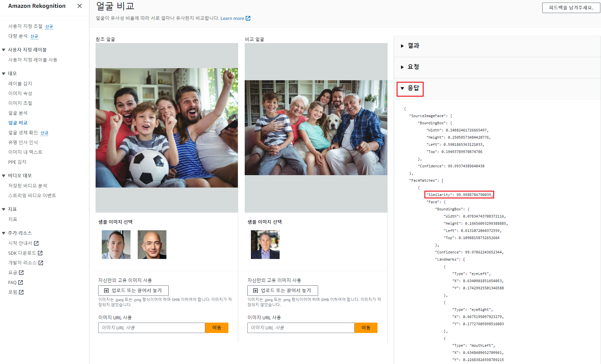Open 개발자 리소스 external link
The width and height of the screenshot is (601, 364).
tap(26, 263)
